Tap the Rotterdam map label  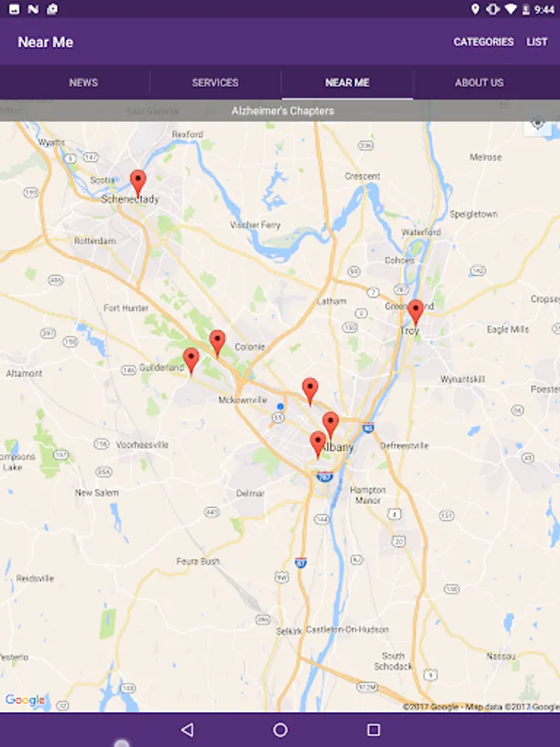[x=95, y=241]
